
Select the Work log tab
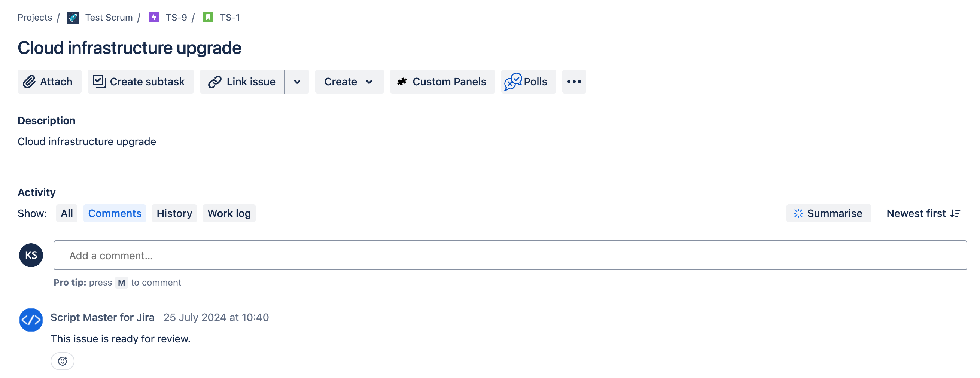[x=229, y=213]
